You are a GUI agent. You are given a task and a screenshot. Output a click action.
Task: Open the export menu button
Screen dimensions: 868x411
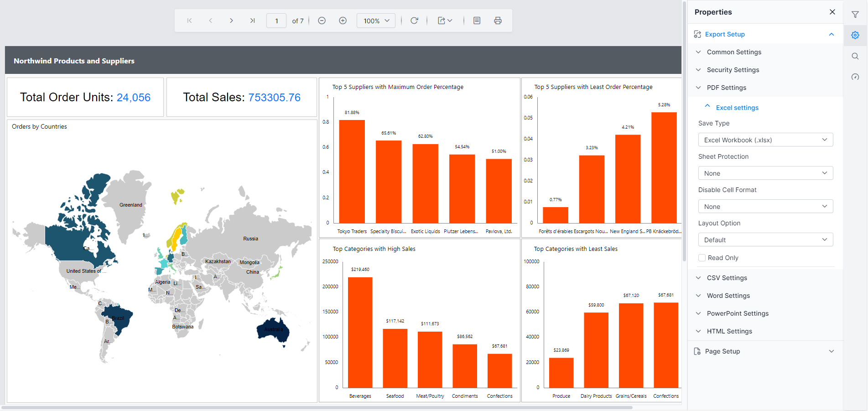[445, 21]
